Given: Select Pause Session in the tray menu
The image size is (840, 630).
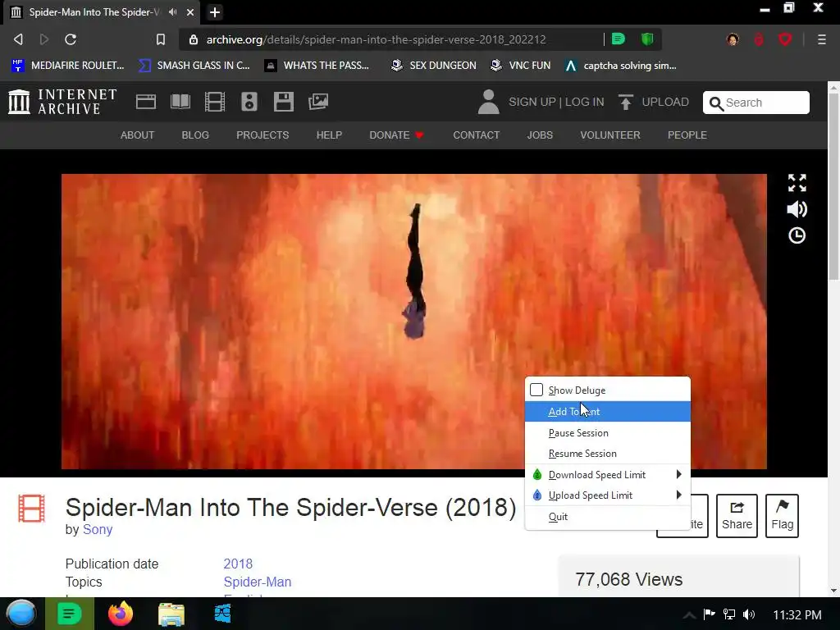Looking at the screenshot, I should click(608, 433).
